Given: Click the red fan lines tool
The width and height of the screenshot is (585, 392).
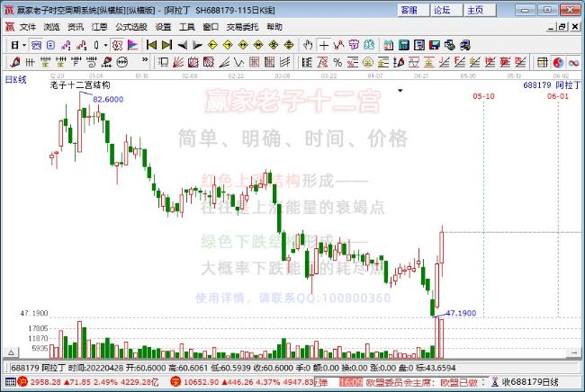Looking at the screenshot, I should 178,62.
